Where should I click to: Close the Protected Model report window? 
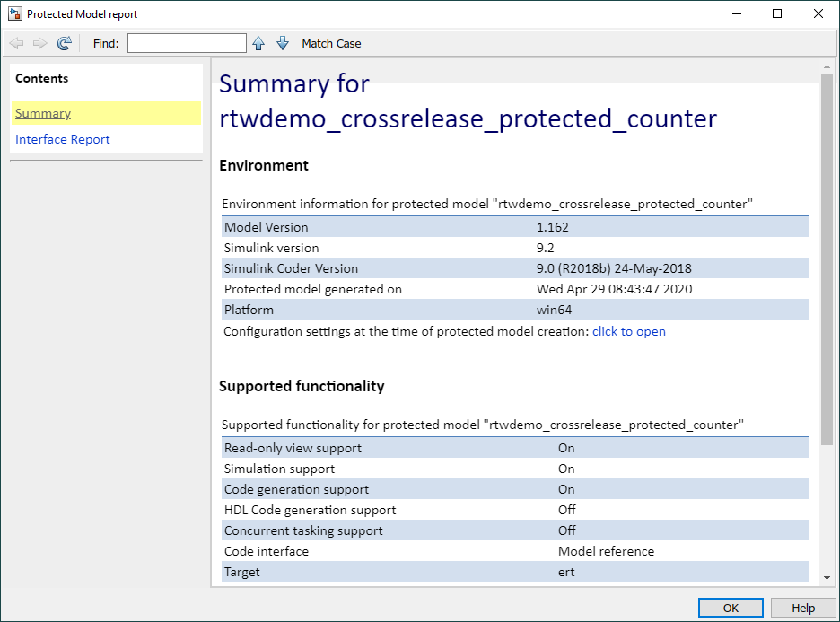pyautogui.click(x=818, y=14)
